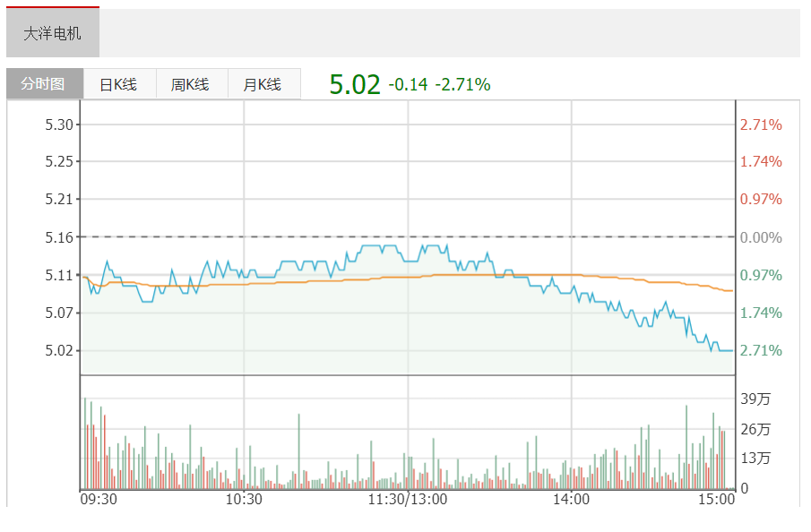Open the 日K线 daily chart tab

point(119,84)
